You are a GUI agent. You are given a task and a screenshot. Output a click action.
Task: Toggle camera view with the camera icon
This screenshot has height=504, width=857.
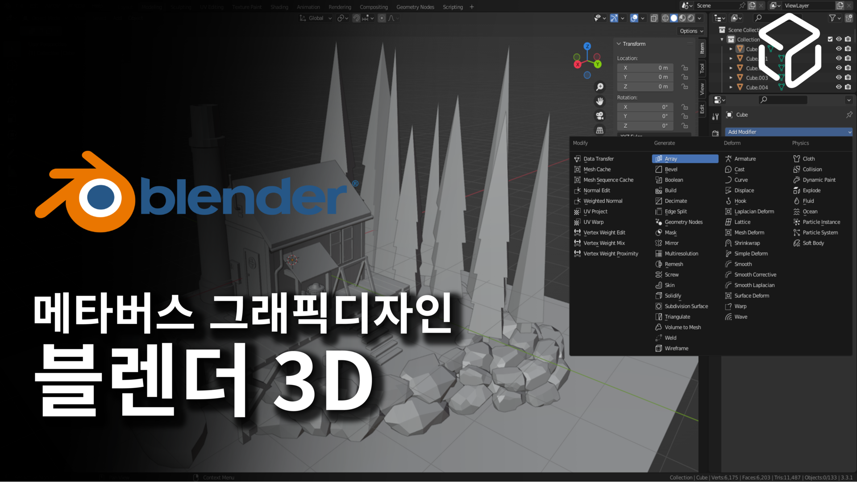click(600, 116)
